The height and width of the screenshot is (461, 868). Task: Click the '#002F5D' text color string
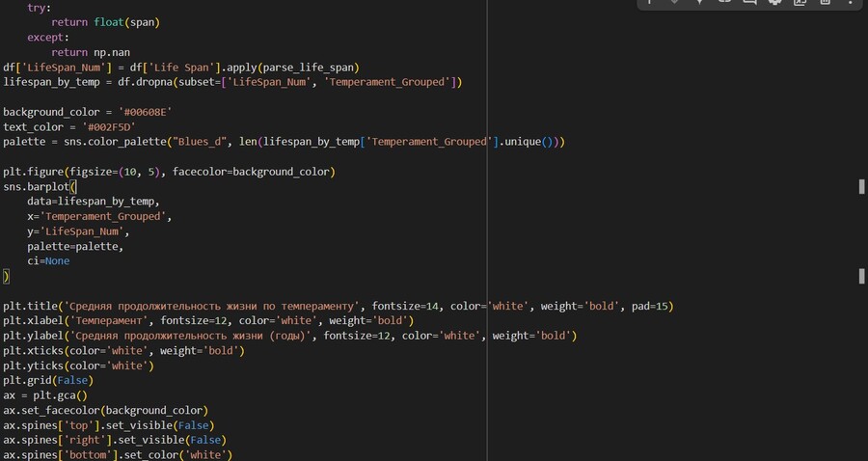tap(108, 127)
